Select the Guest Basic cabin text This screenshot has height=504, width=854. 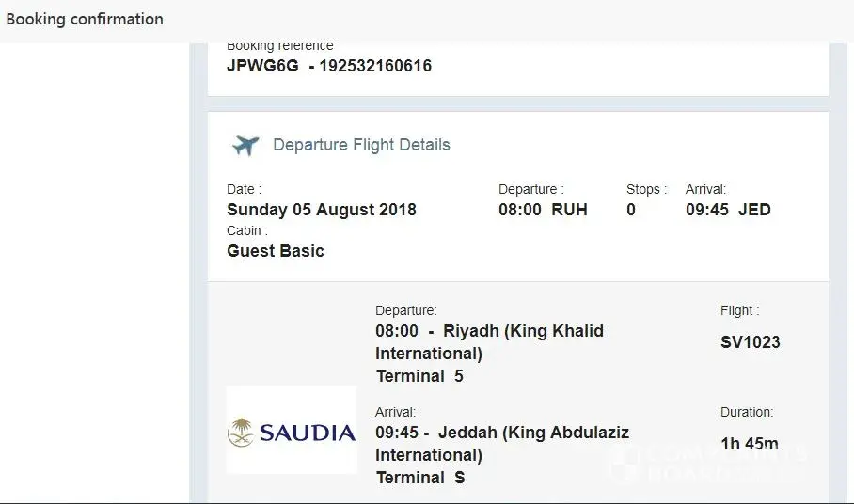276,251
